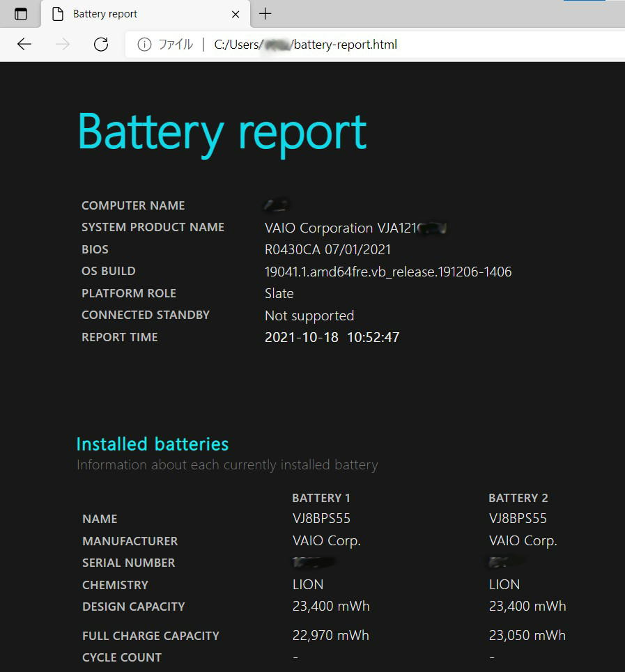Close the Battery report tab

[x=236, y=14]
